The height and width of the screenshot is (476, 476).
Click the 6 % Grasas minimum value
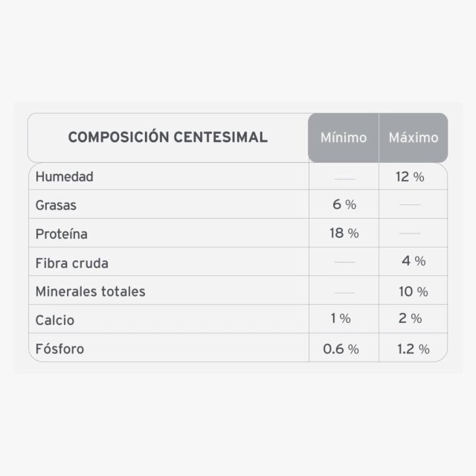click(x=344, y=205)
